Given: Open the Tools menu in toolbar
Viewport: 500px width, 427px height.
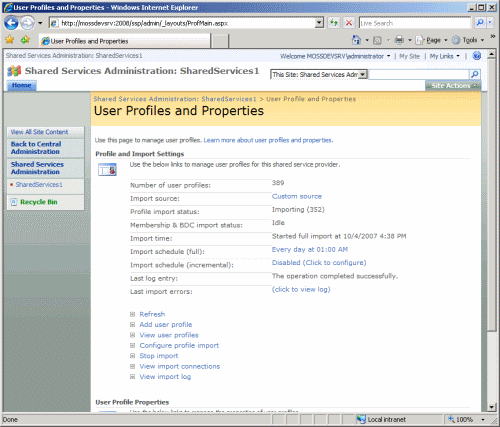Looking at the screenshot, I should tap(468, 40).
